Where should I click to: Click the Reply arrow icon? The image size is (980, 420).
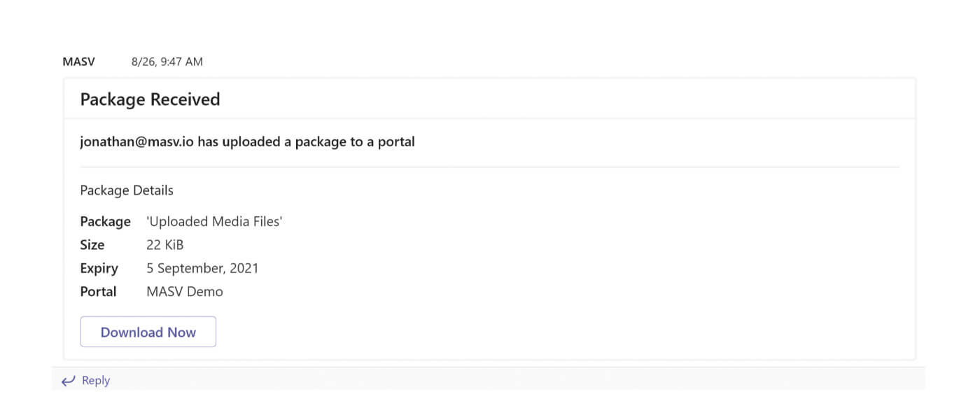click(x=68, y=381)
